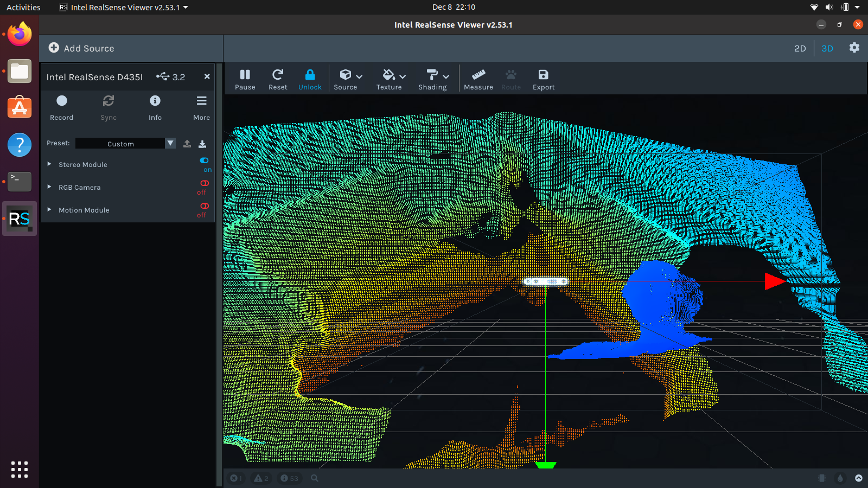Screen dimensions: 868x488
Task: Turn off the Stereo Module toggle
Action: 205,160
